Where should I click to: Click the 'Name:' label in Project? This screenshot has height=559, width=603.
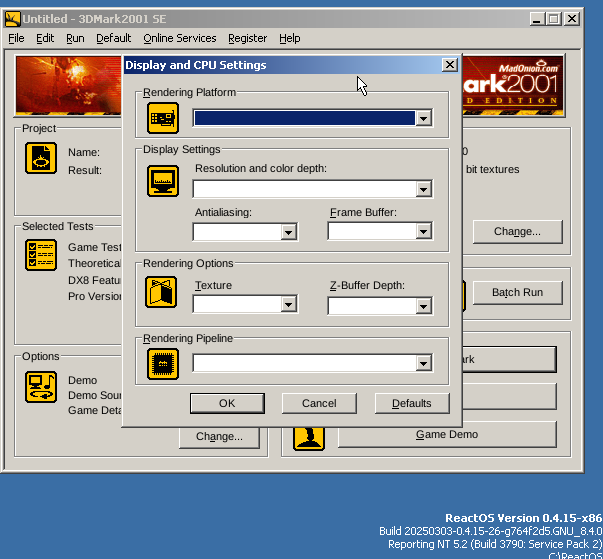pos(84,153)
